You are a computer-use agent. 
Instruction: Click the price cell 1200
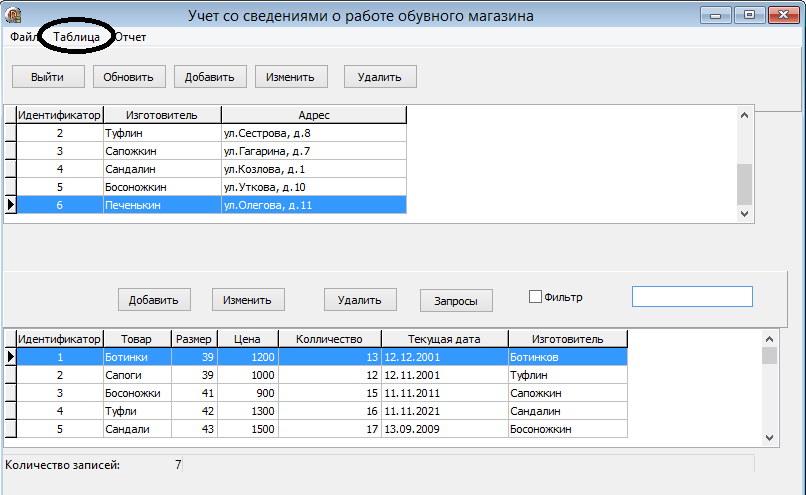coord(248,357)
